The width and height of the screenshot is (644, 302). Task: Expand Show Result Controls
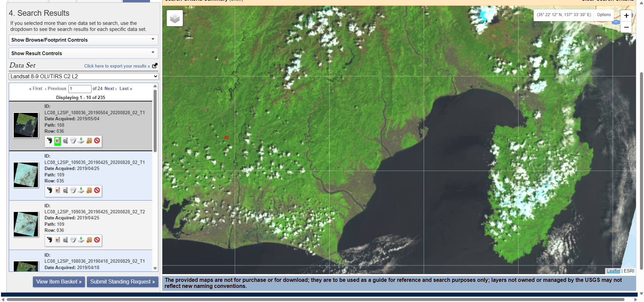83,53
